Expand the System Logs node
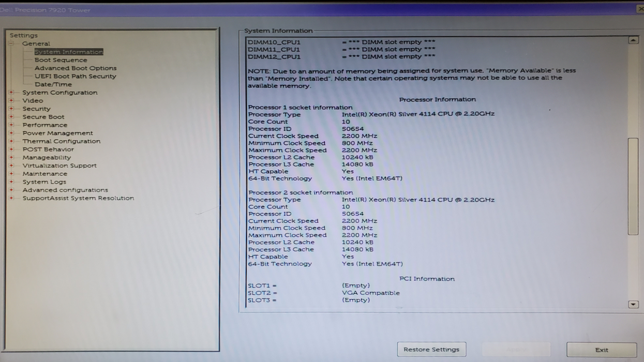The image size is (644, 362). (11, 182)
